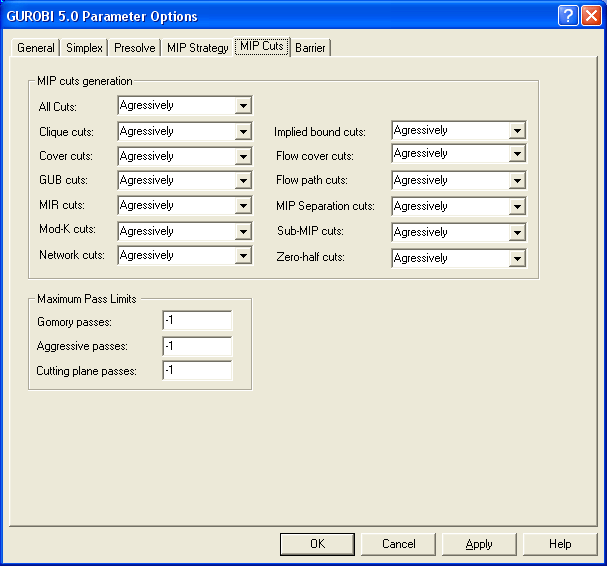Expand the Clique cuts dropdown
Image resolution: width=607 pixels, height=566 pixels.
185,131
